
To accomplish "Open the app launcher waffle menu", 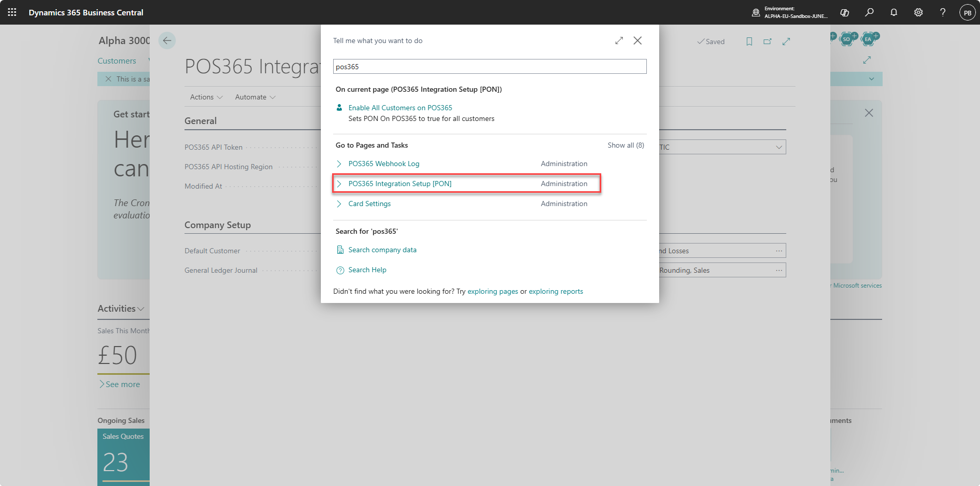I will tap(12, 12).
